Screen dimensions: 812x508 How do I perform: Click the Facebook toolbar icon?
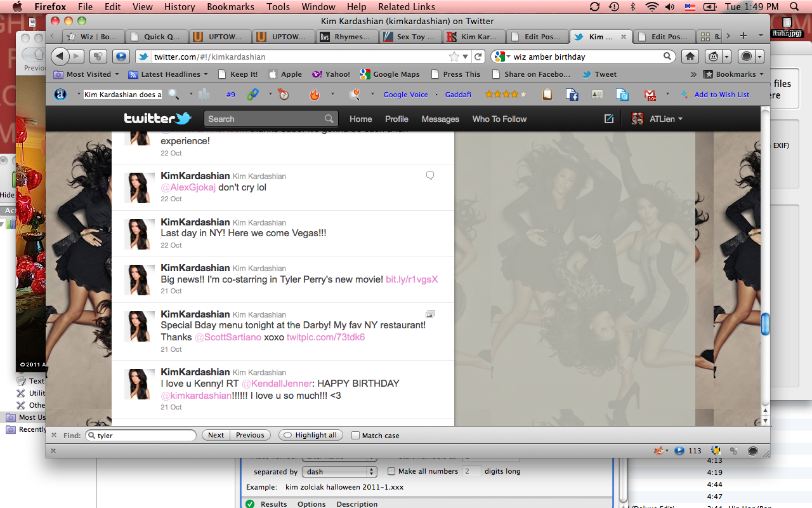572,95
